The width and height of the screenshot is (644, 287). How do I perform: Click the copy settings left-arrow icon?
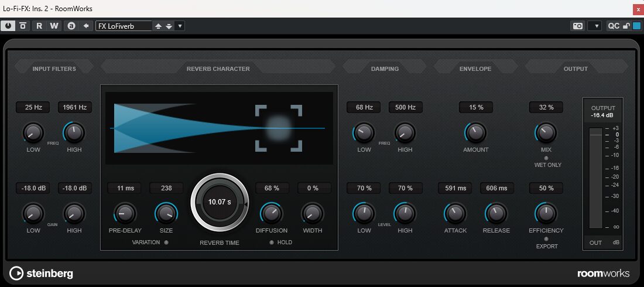86,26
